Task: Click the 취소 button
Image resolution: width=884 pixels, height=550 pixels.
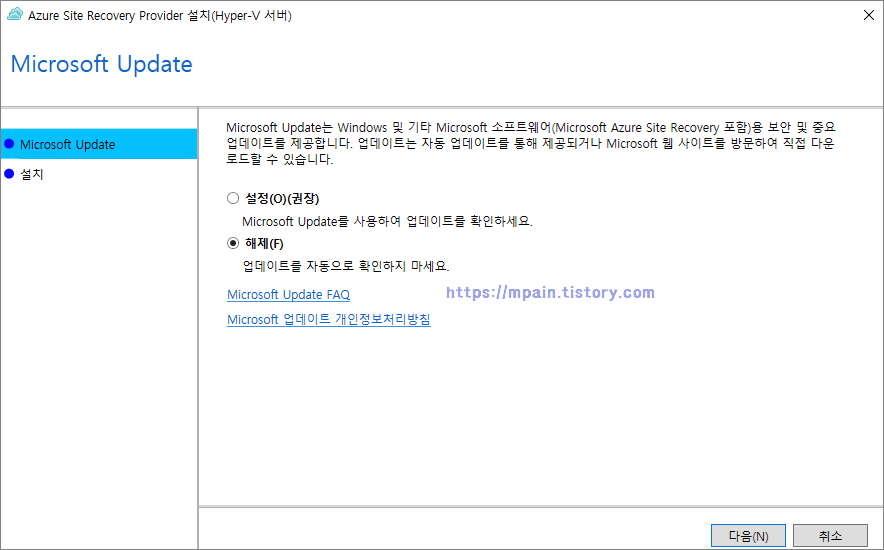Action: (830, 536)
